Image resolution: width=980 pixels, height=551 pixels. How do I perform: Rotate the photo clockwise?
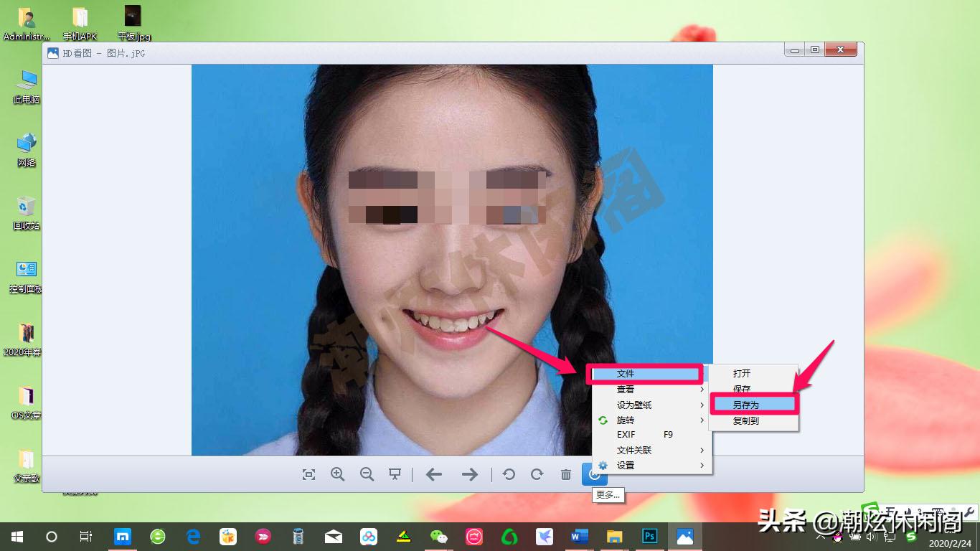pos(536,474)
